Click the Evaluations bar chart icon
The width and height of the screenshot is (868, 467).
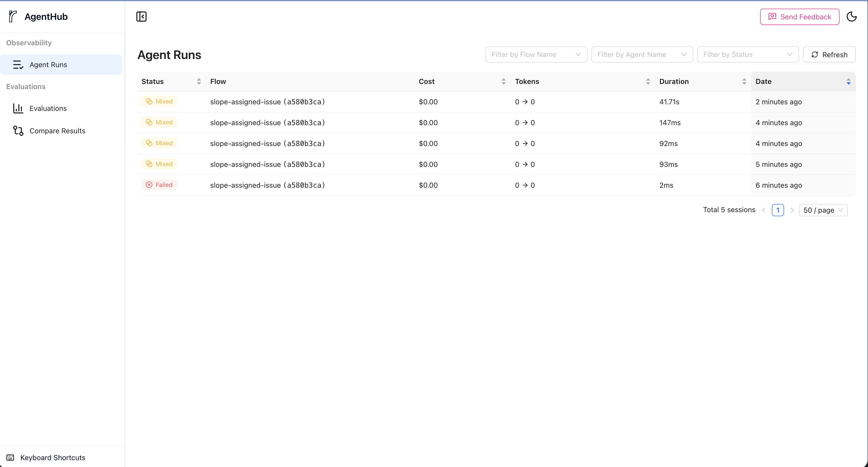tap(18, 109)
